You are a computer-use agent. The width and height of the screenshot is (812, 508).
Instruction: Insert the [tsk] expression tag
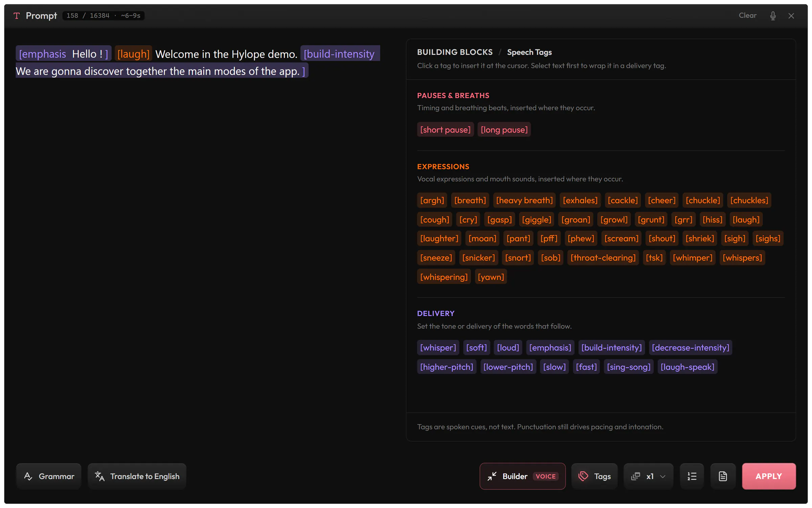(654, 258)
